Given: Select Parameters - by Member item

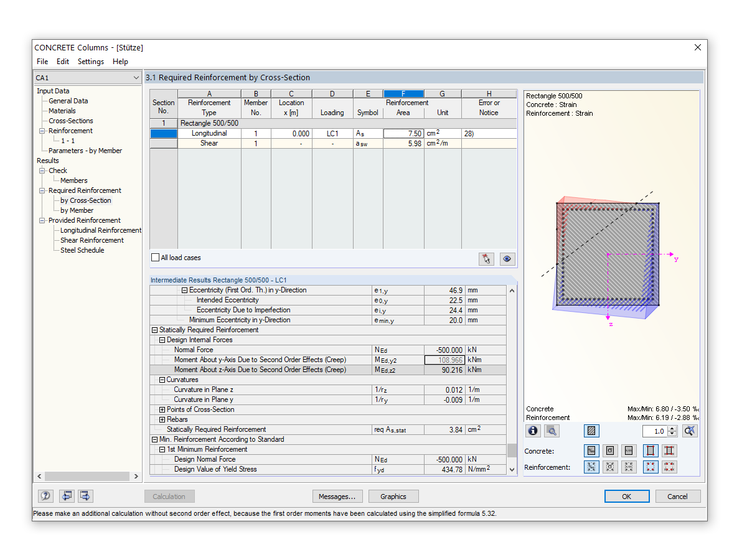Looking at the screenshot, I should [x=85, y=151].
